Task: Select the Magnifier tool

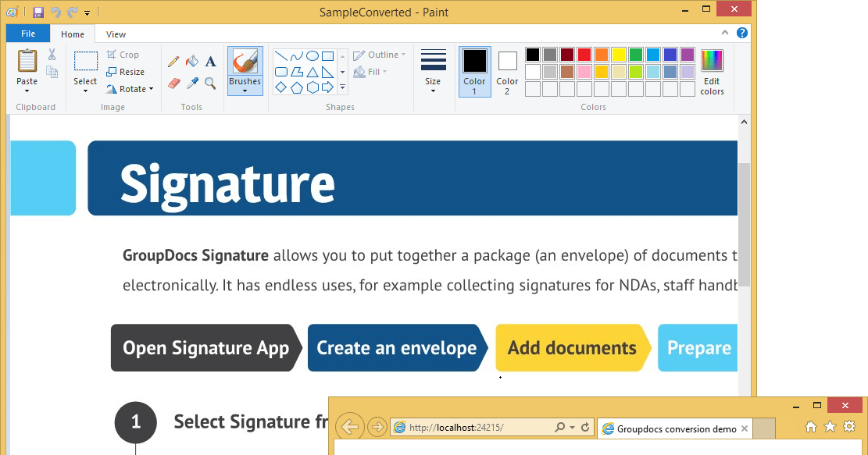Action: (211, 83)
